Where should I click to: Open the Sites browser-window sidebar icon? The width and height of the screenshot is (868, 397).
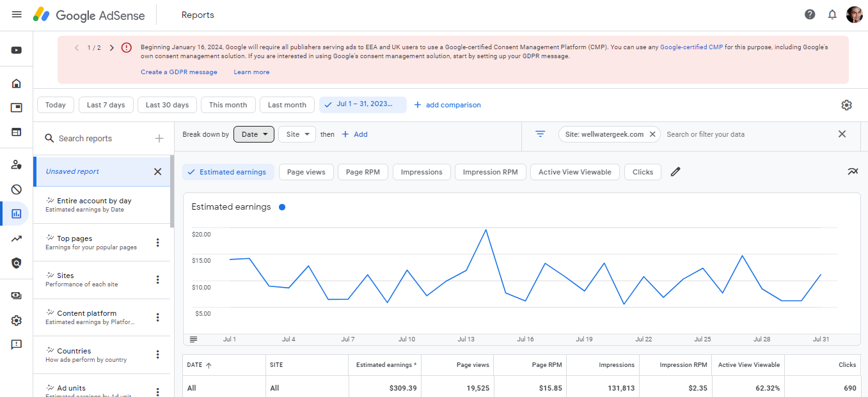(17, 132)
